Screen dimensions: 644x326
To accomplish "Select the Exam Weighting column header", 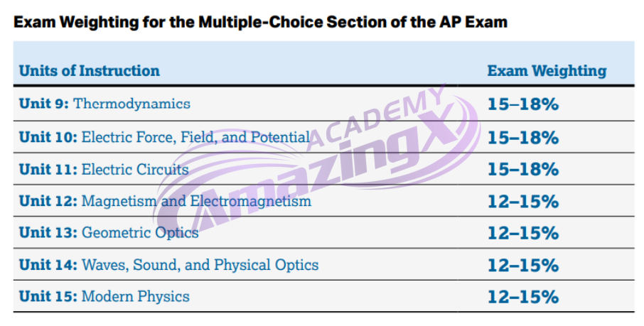I will pyautogui.click(x=547, y=71).
